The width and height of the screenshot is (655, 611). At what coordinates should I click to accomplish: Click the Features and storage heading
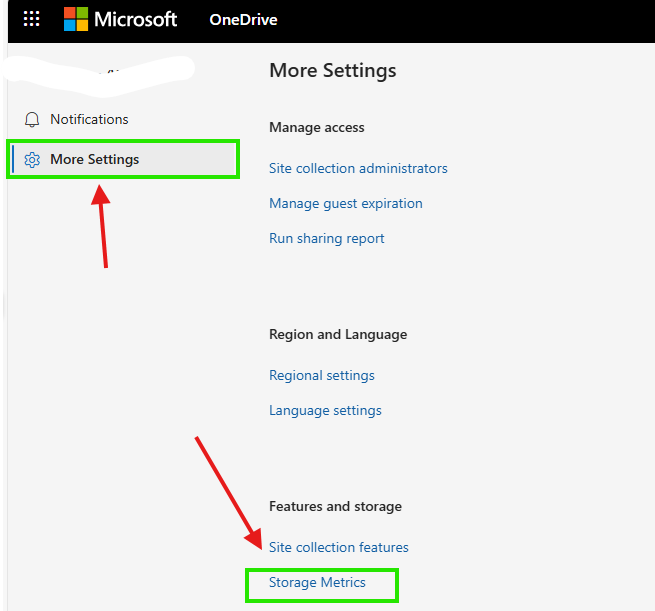335,507
